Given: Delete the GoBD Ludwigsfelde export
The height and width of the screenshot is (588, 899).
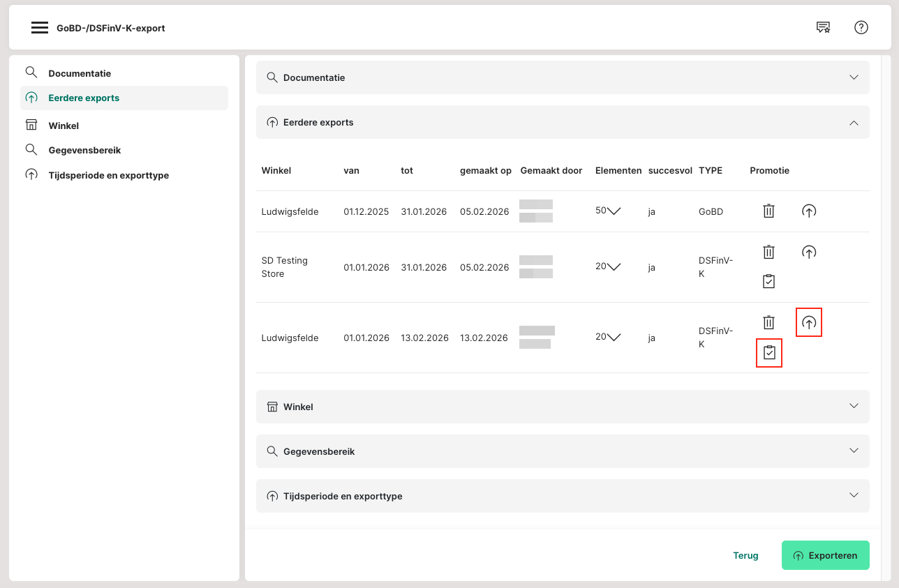Looking at the screenshot, I should coord(768,211).
